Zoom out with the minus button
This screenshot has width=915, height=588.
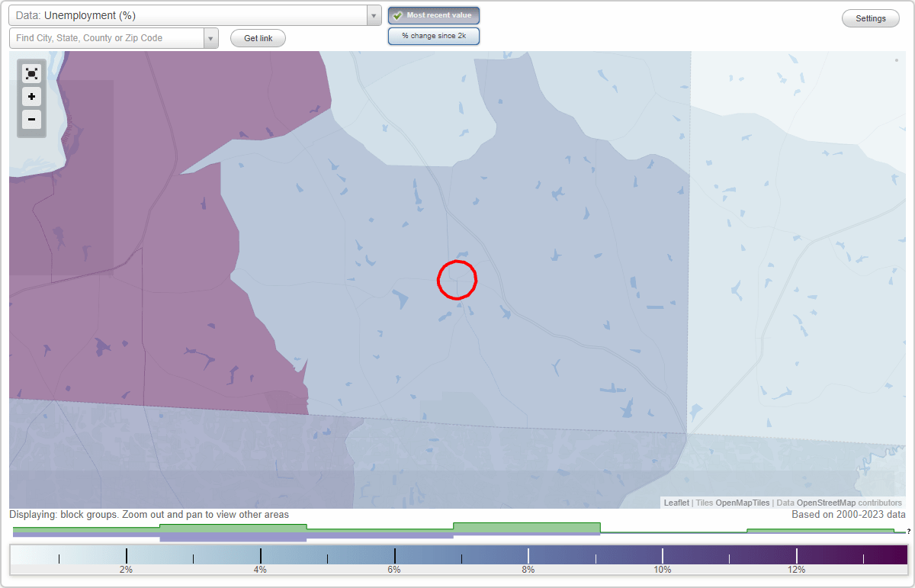31,120
